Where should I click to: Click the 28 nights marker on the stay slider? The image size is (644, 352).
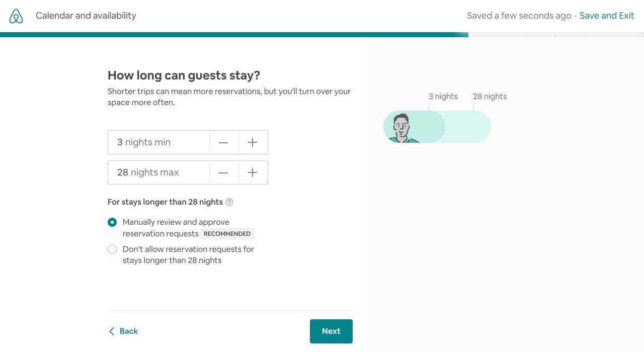(490, 96)
